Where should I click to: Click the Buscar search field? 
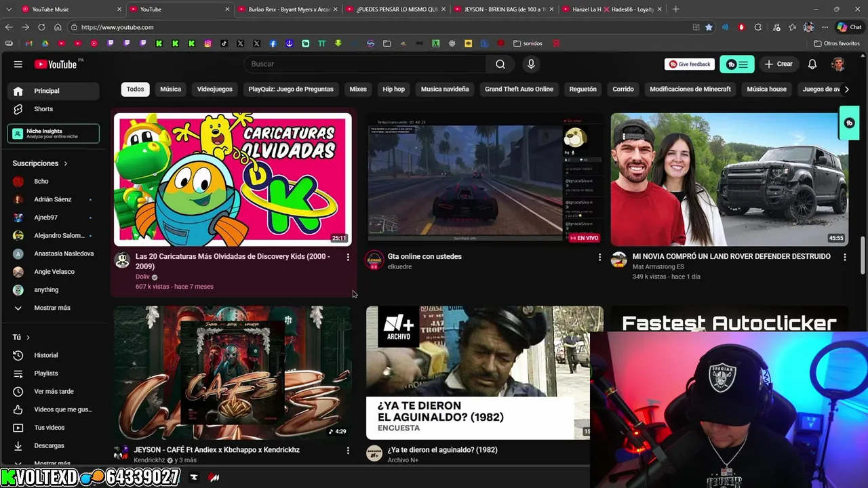click(x=365, y=64)
